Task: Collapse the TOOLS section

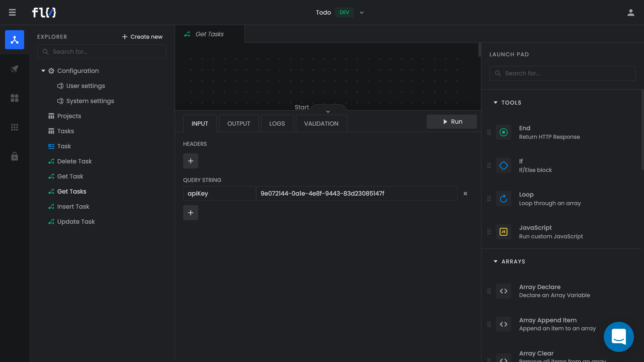Action: pyautogui.click(x=496, y=103)
